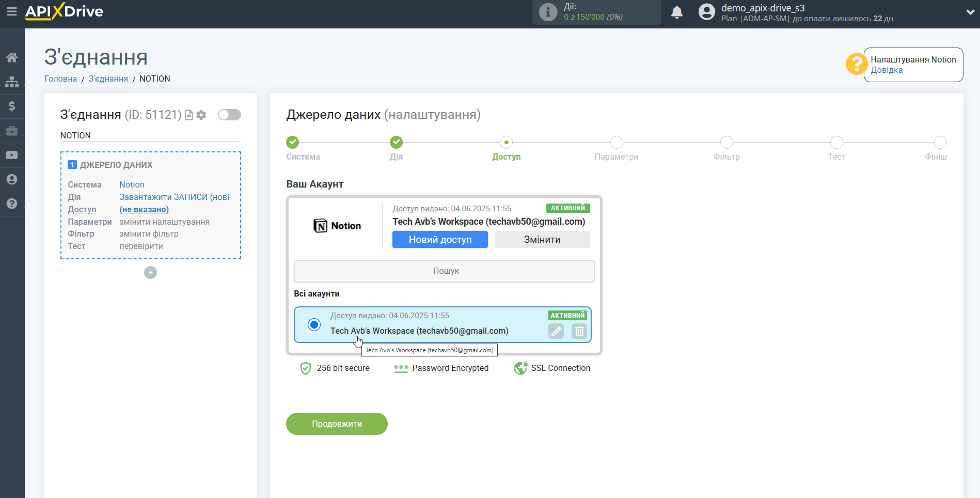Open the billing dollar sidebar icon
The width and height of the screenshot is (980, 498).
point(12,106)
